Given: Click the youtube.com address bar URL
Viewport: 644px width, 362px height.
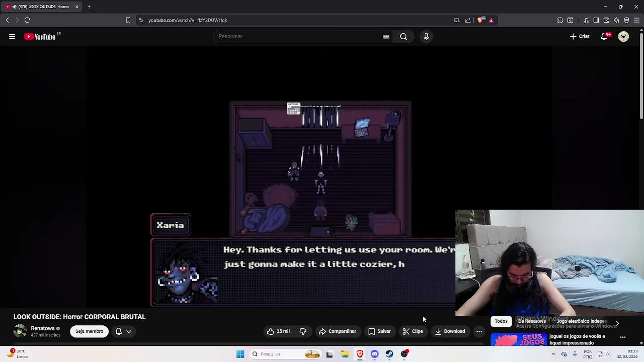Looking at the screenshot, I should coord(188,20).
